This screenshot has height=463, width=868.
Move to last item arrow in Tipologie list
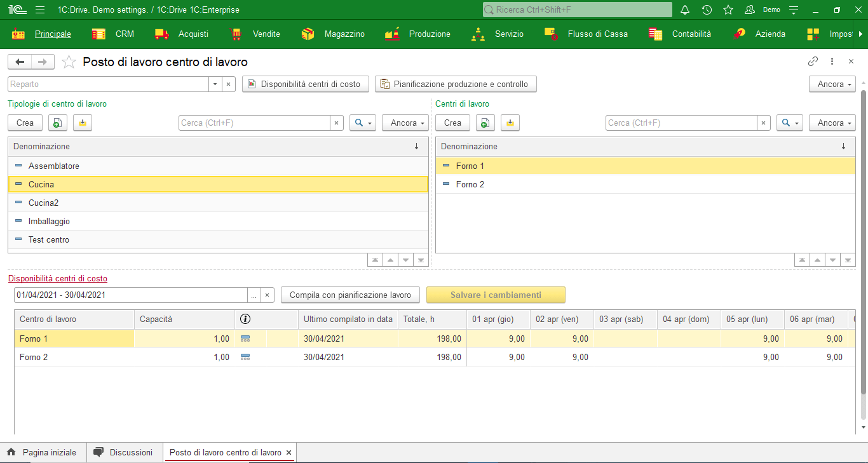[421, 260]
